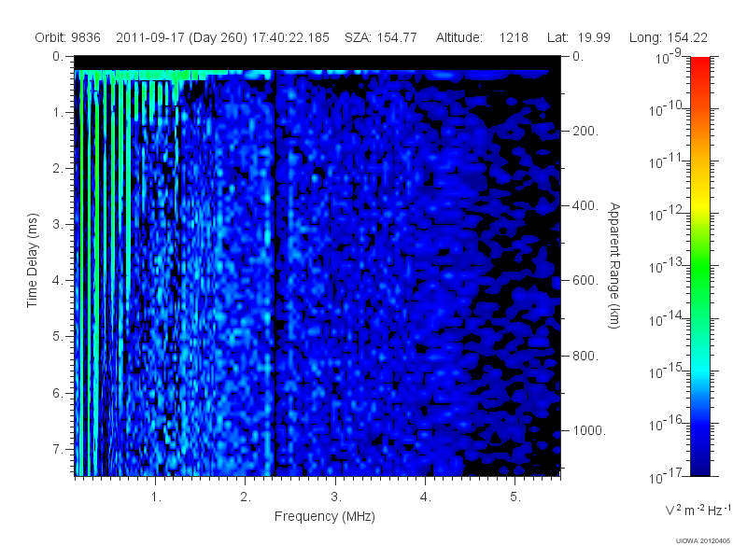
Task: Click the colorbar label 10⁻¹³
Action: coord(667,265)
